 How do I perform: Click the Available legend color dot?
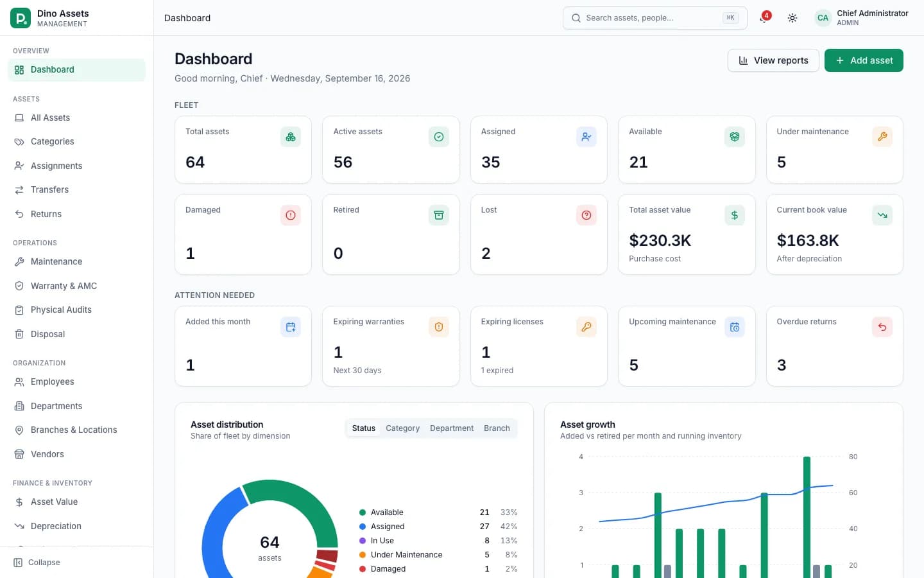point(363,512)
